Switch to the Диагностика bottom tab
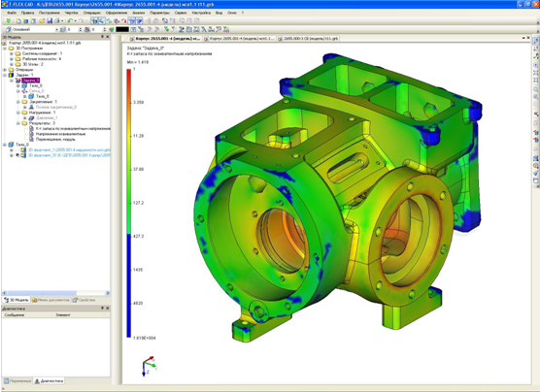The width and height of the screenshot is (540, 392). tap(49, 381)
